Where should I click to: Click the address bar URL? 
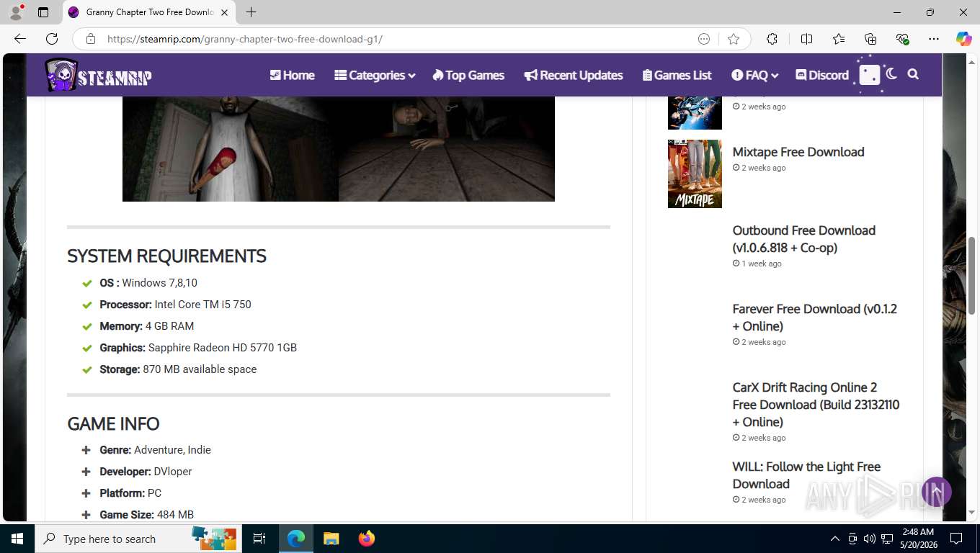point(245,39)
